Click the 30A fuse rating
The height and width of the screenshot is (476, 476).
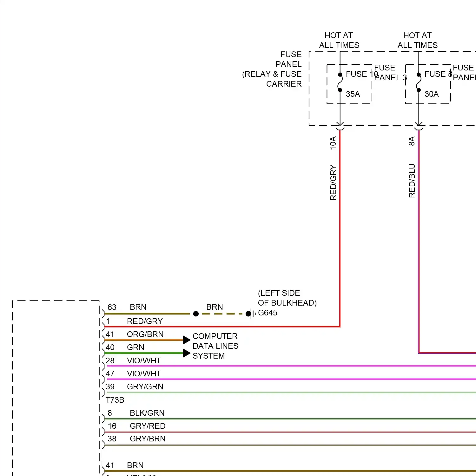[x=432, y=94]
